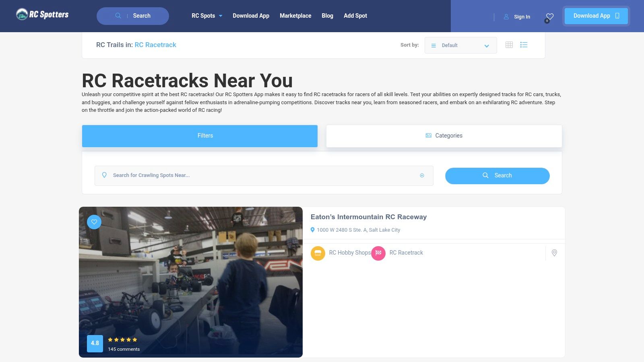The height and width of the screenshot is (362, 644).
Task: Open Eaton's Intermountain RC Raceway photo
Action: point(191,282)
